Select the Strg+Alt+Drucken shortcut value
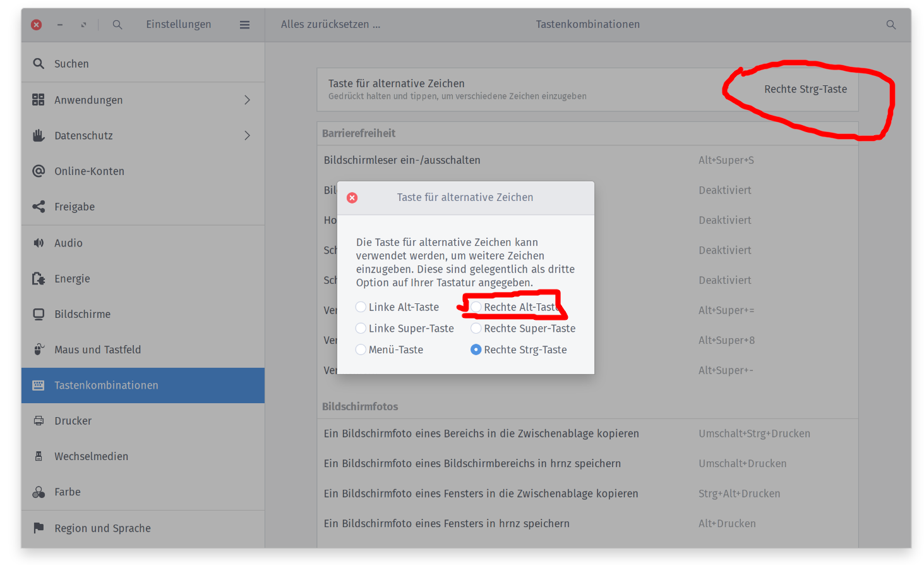The width and height of the screenshot is (924, 565). [739, 494]
